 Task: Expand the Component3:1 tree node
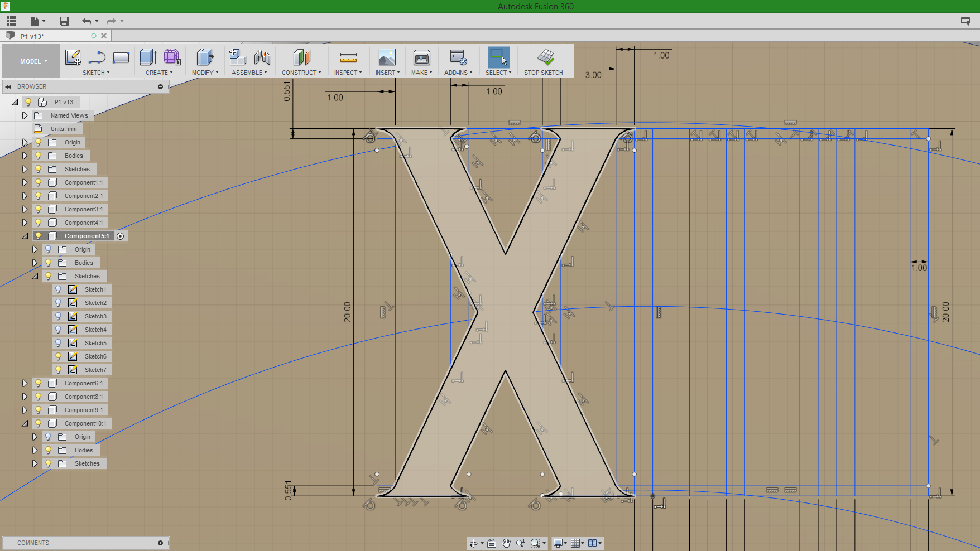pos(25,209)
